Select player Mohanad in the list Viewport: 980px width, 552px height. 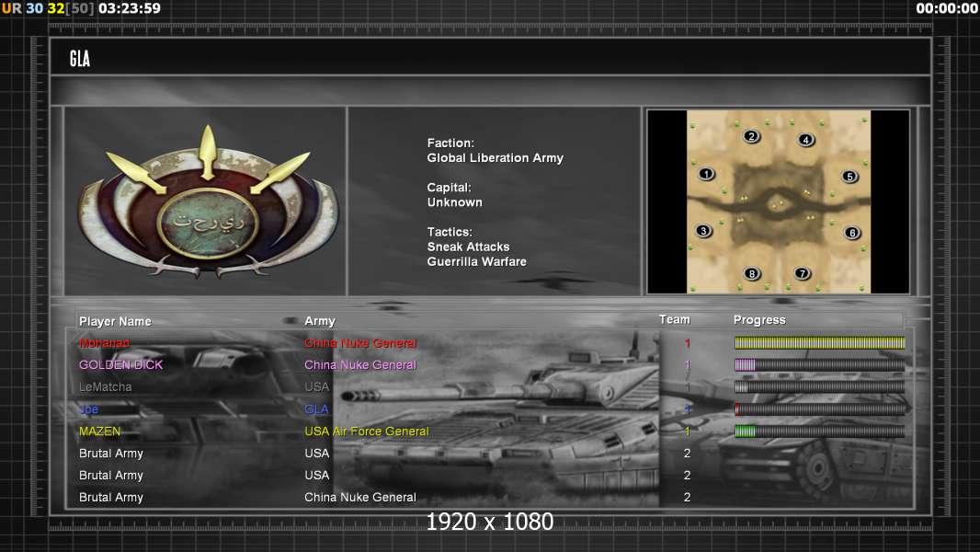pos(105,343)
